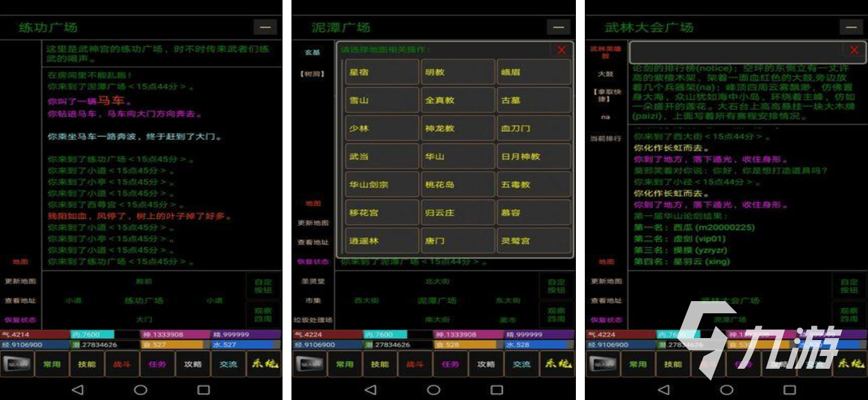
Task: Open 技能 tab on 泥潭广场 screen
Action: [379, 364]
